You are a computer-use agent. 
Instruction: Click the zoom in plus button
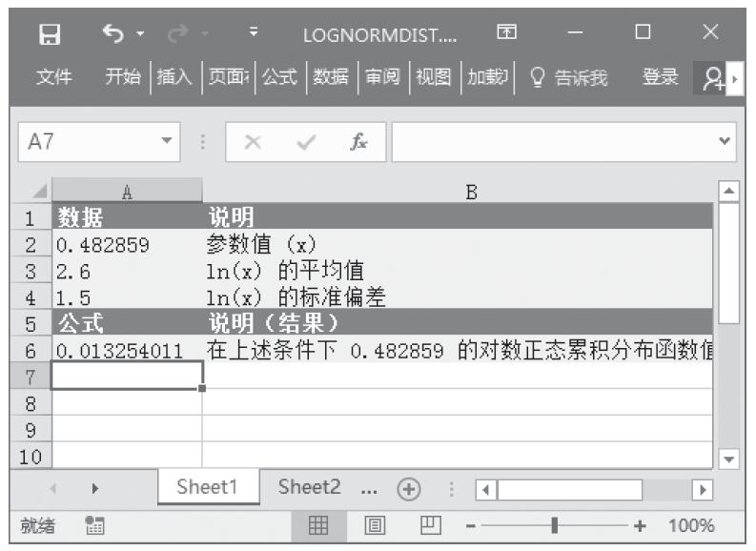pyautogui.click(x=640, y=525)
